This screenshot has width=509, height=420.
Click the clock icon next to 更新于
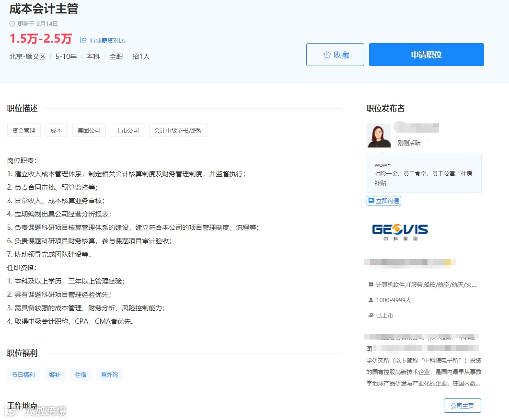pyautogui.click(x=12, y=23)
